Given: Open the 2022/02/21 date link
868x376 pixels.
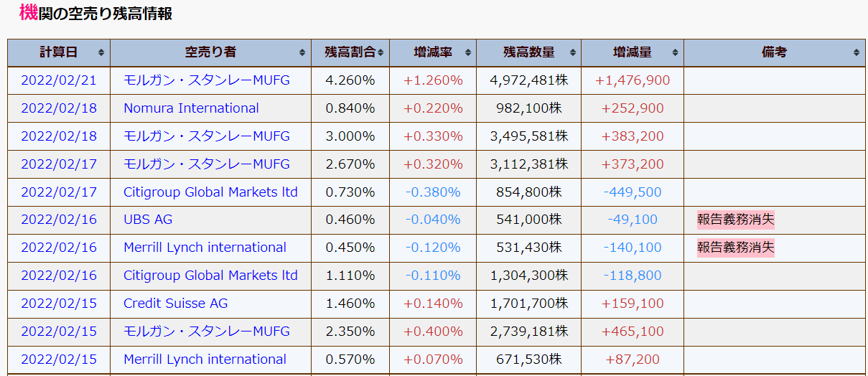Looking at the screenshot, I should (x=59, y=80).
